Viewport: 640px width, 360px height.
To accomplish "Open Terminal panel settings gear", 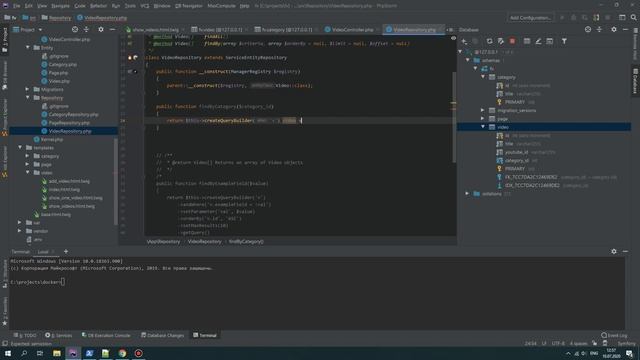I will tap(614, 251).
